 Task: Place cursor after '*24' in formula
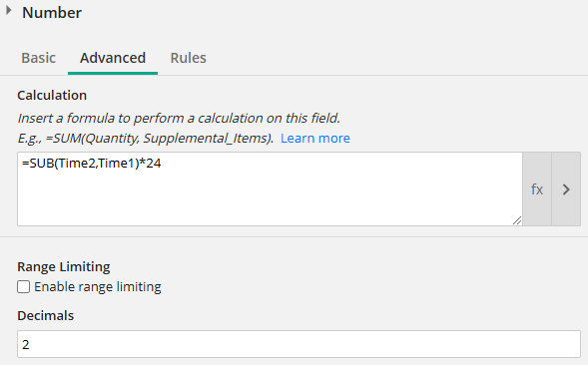click(162, 164)
